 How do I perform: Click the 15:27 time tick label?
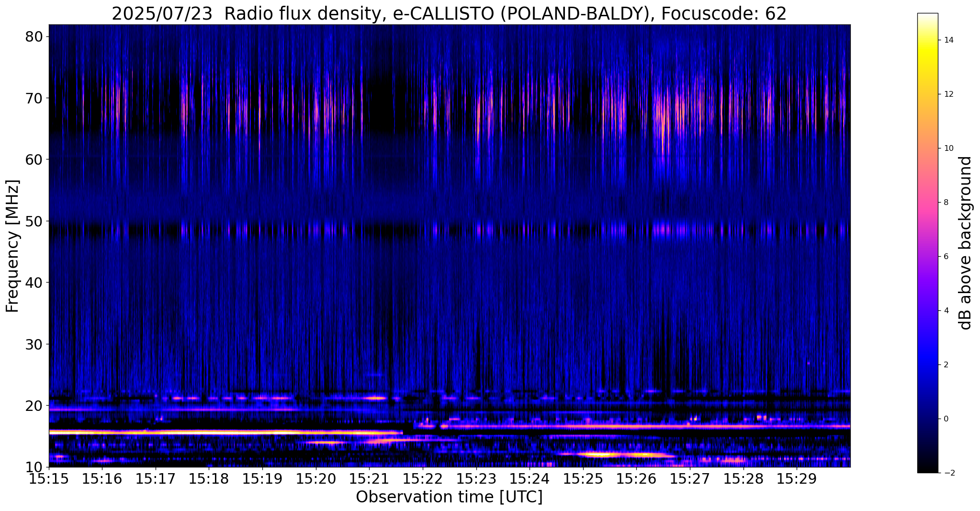tap(689, 479)
